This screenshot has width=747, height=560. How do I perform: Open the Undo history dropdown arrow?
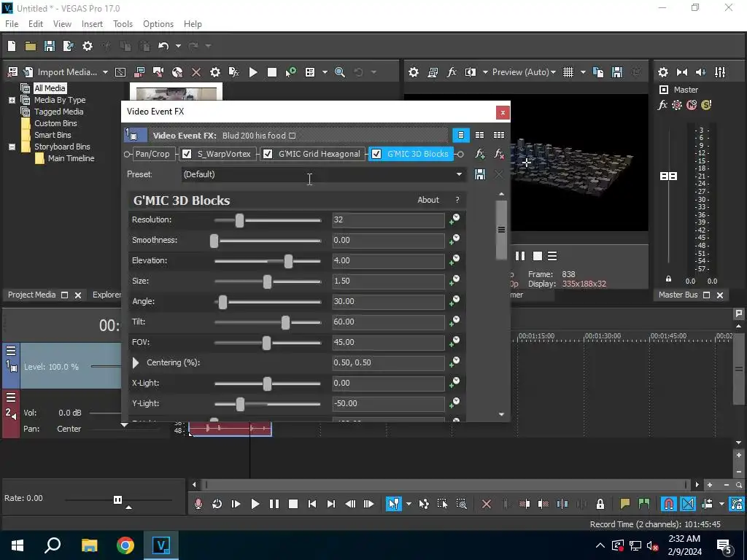pyautogui.click(x=178, y=46)
